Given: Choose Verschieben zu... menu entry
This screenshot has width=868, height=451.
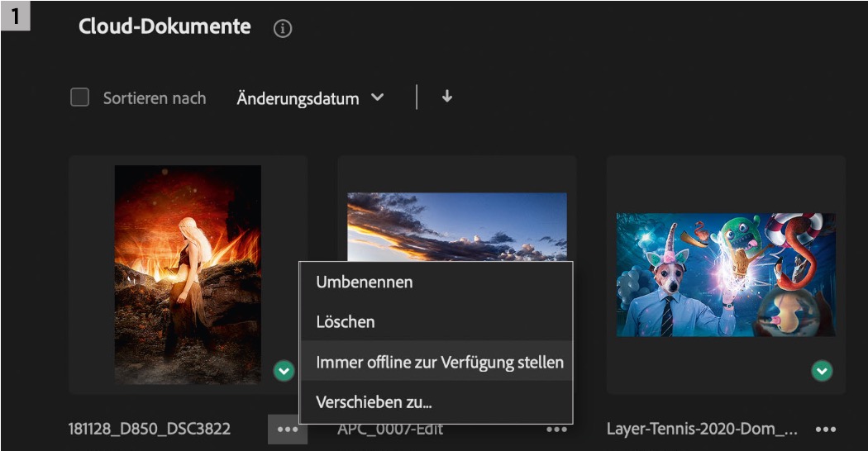Looking at the screenshot, I should point(374,402).
